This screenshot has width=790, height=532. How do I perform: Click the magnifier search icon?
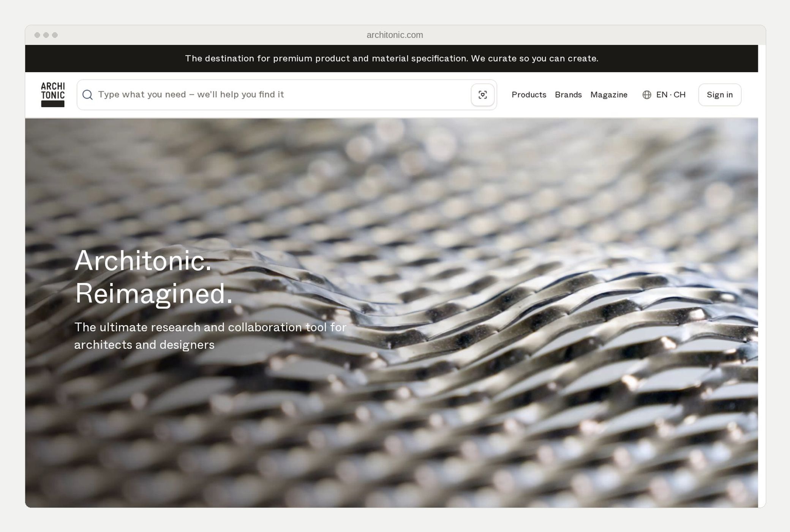pyautogui.click(x=87, y=95)
